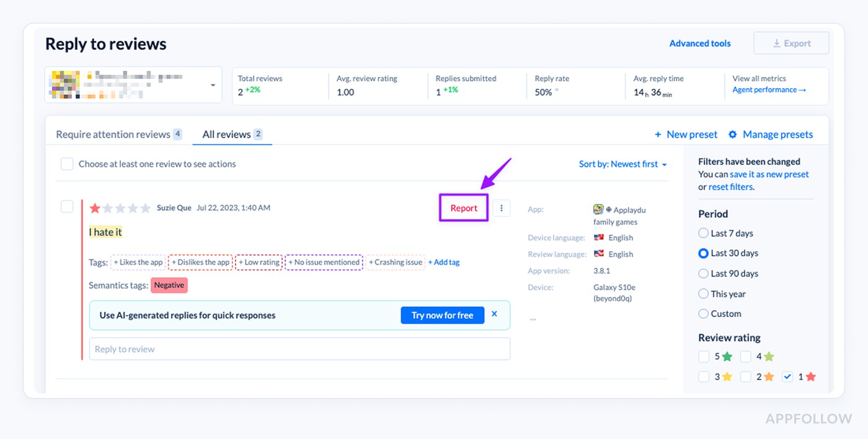Open the Sort by: Newest first dropdown
The image size is (868, 439).
(x=623, y=164)
